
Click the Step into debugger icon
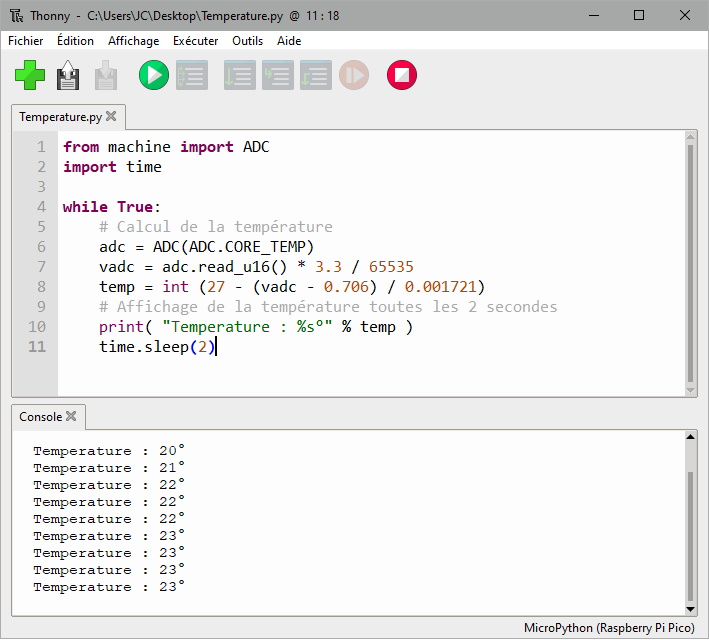pyautogui.click(x=277, y=75)
